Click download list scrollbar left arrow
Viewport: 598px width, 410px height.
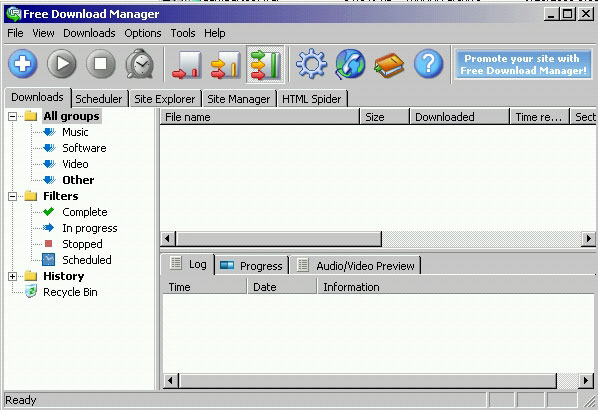coord(167,239)
